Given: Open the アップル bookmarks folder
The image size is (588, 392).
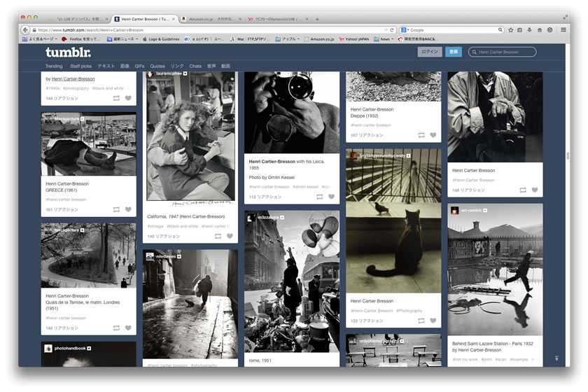Looking at the screenshot, I should 288,39.
